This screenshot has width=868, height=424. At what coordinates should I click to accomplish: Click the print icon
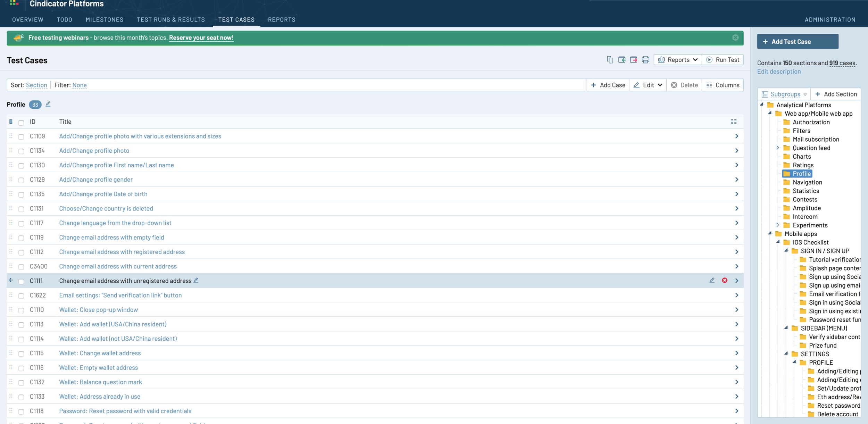point(645,60)
